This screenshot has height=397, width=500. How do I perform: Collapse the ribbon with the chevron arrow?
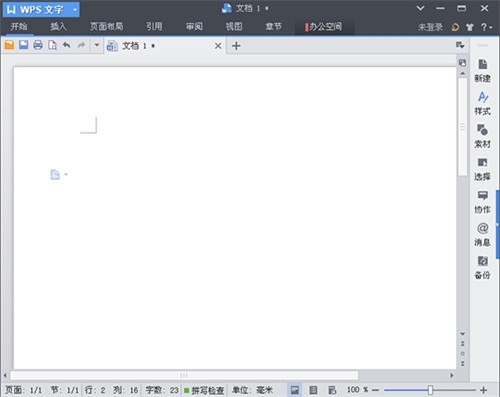(421, 8)
